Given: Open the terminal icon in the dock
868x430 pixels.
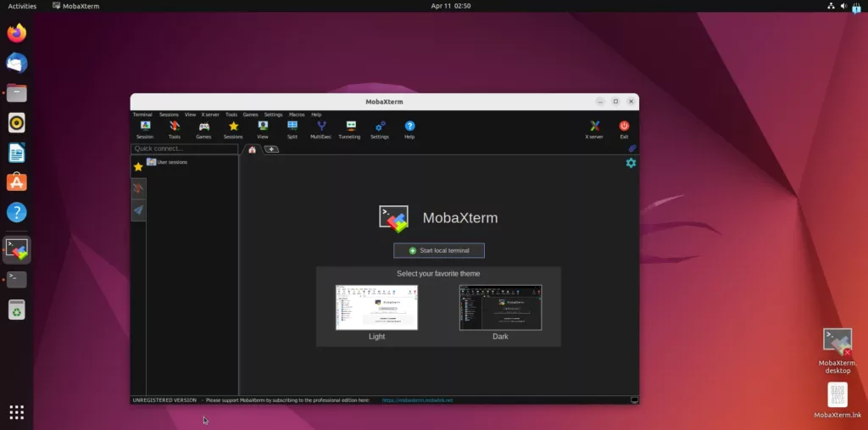Looking at the screenshot, I should pyautogui.click(x=17, y=280).
